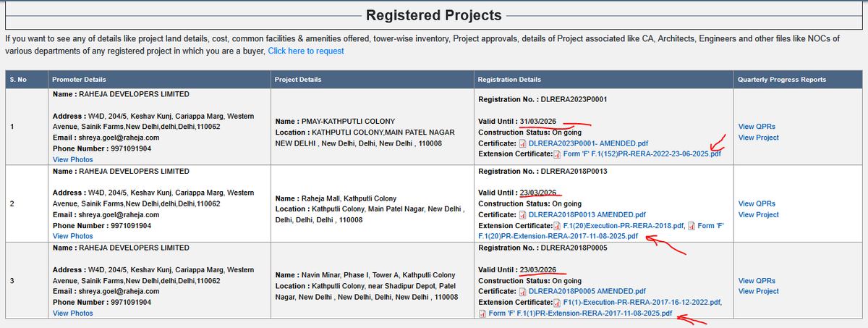Click promoter name in row 1
This screenshot has width=868, height=328.
(x=132, y=94)
